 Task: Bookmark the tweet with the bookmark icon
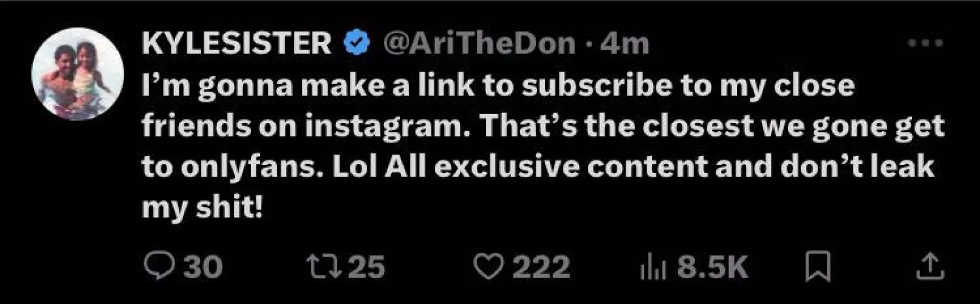coord(817,267)
